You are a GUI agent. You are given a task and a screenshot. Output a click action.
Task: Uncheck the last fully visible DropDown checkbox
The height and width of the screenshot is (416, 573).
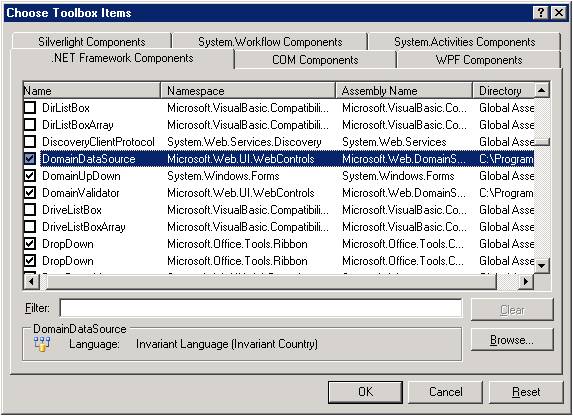[x=30, y=261]
